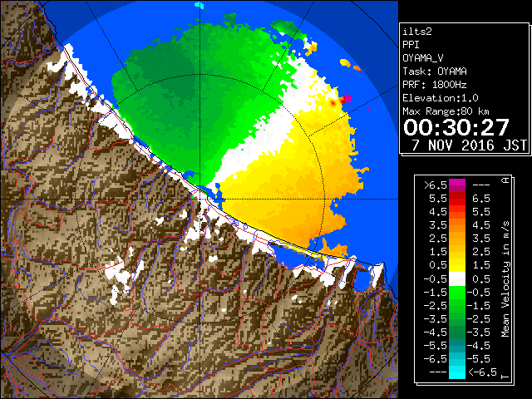532x399 pixels.
Task: Pick the white near-zero velocity swatch
Action: (x=457, y=279)
